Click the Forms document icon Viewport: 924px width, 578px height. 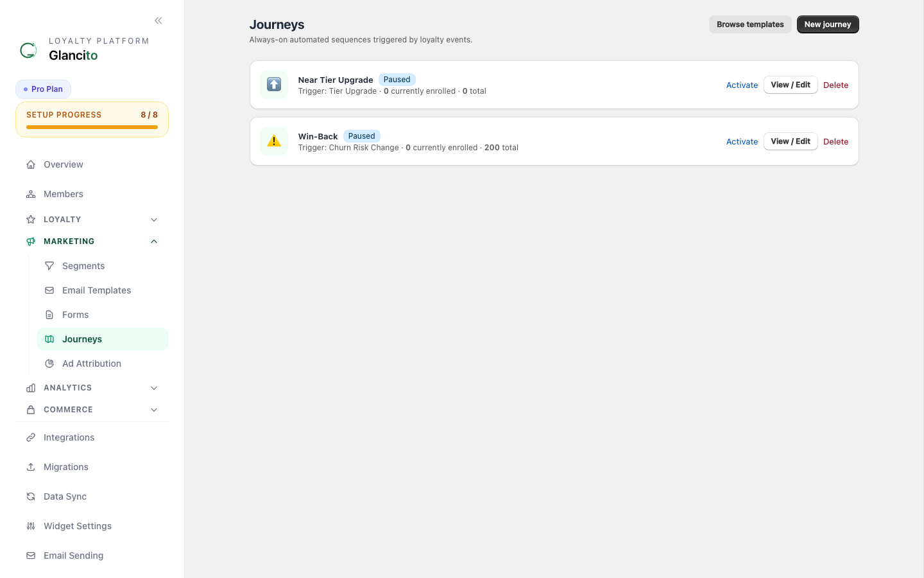pos(49,315)
